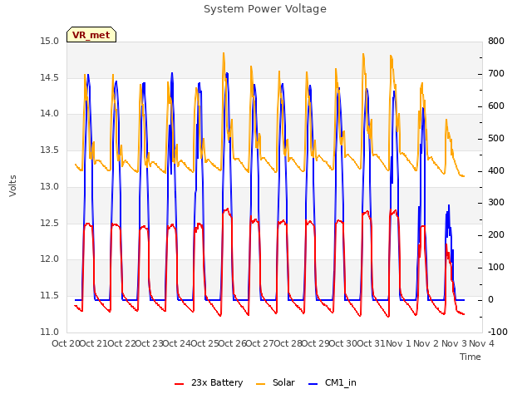Click the 700 right axis tick label
The image size is (532, 399).
(x=496, y=74)
